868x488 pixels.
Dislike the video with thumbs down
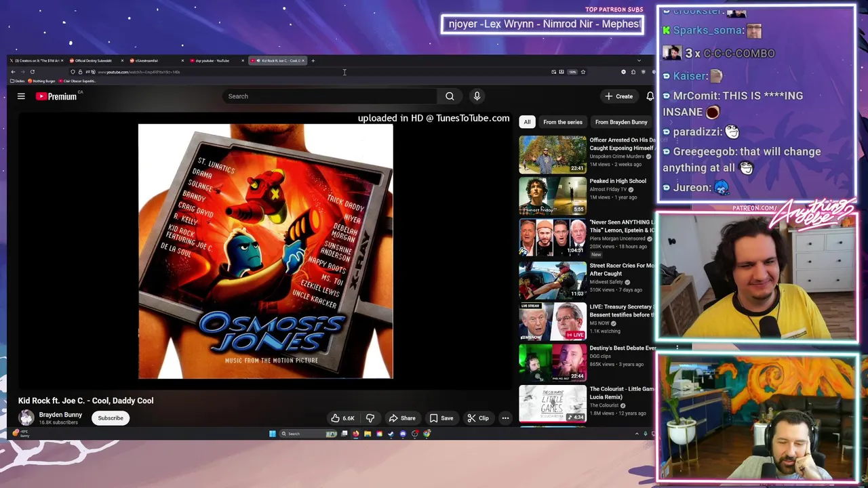(x=370, y=418)
